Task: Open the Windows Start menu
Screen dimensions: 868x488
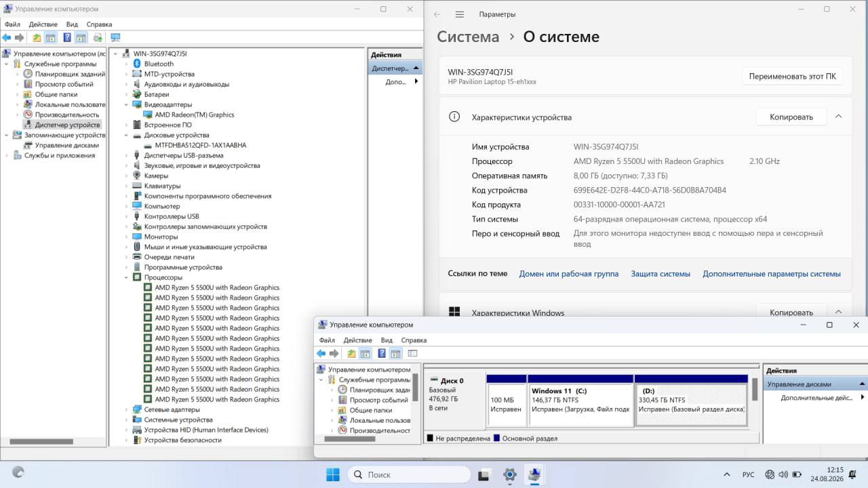Action: 333,474
